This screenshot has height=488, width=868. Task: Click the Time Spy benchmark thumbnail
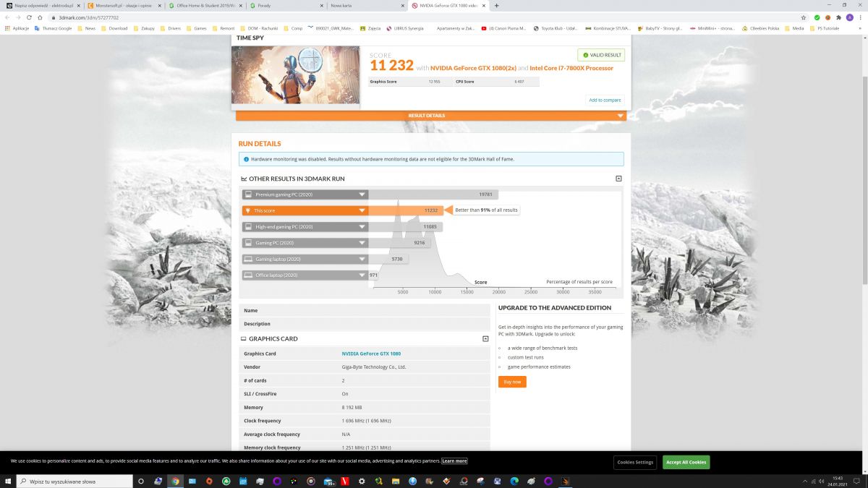pyautogui.click(x=295, y=75)
